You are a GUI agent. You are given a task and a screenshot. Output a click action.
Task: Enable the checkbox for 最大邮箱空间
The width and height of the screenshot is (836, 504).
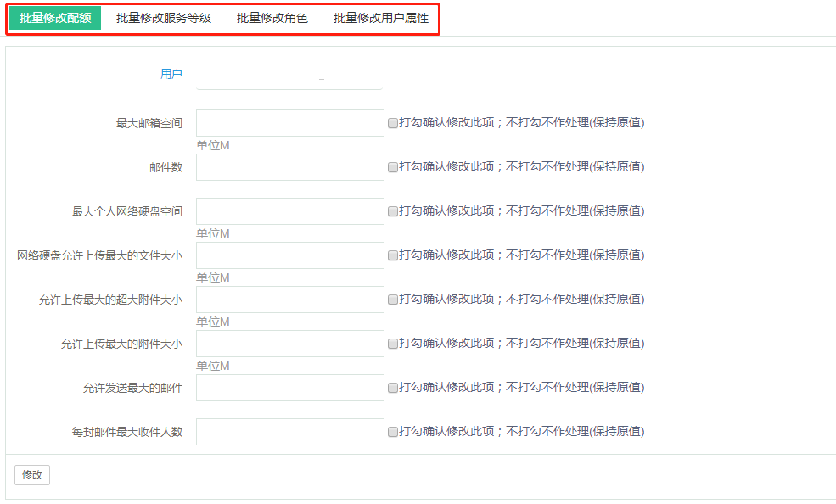tap(393, 124)
